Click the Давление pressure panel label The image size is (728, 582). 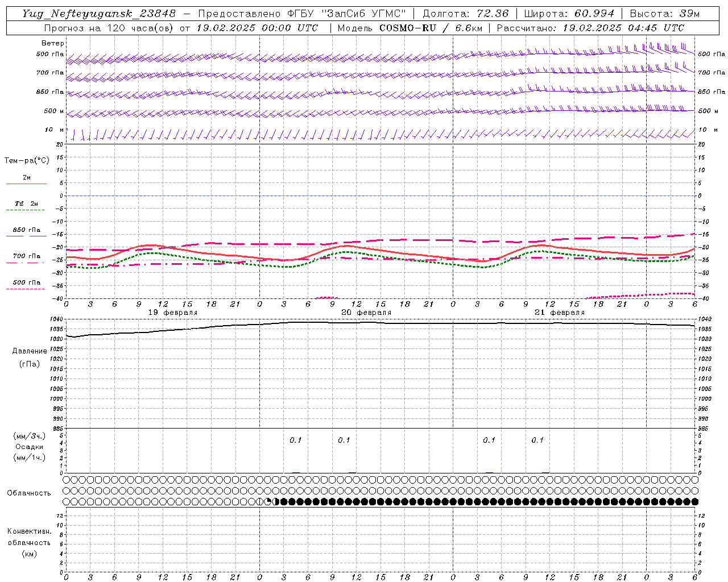(x=29, y=351)
